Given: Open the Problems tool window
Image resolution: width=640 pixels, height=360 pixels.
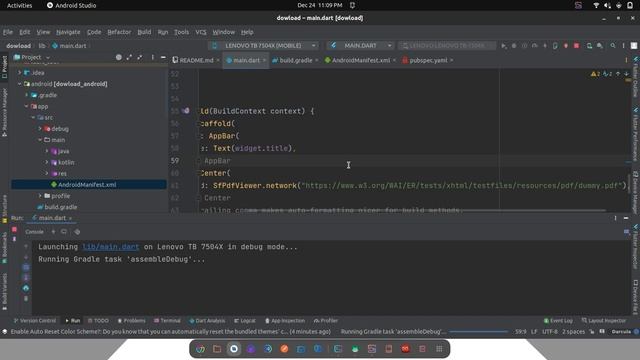Looking at the screenshot, I should [x=131, y=320].
